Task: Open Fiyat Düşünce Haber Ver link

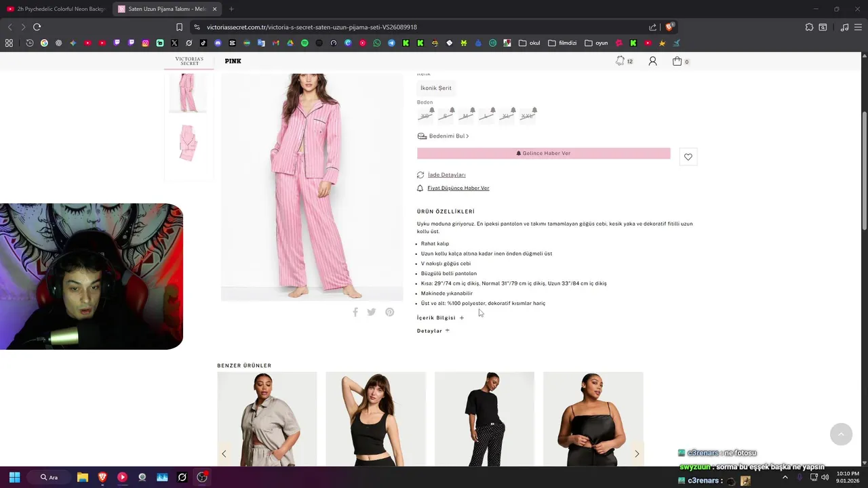Action: pyautogui.click(x=458, y=188)
